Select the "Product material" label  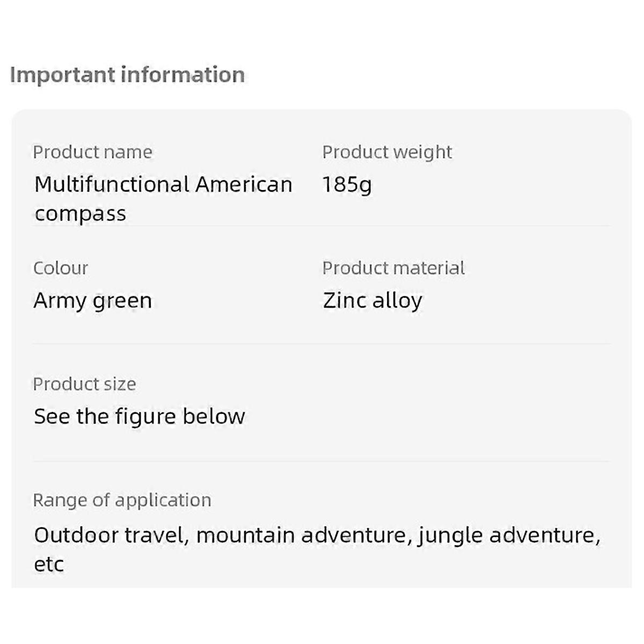tap(393, 268)
